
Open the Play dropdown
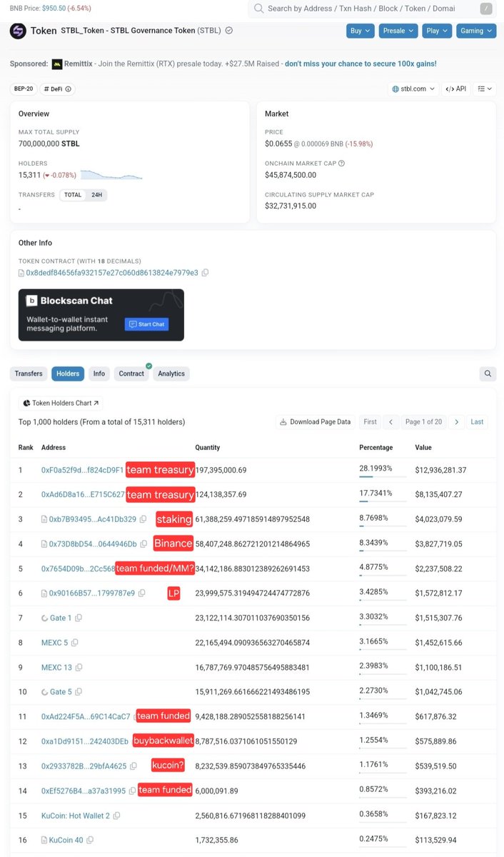437,31
